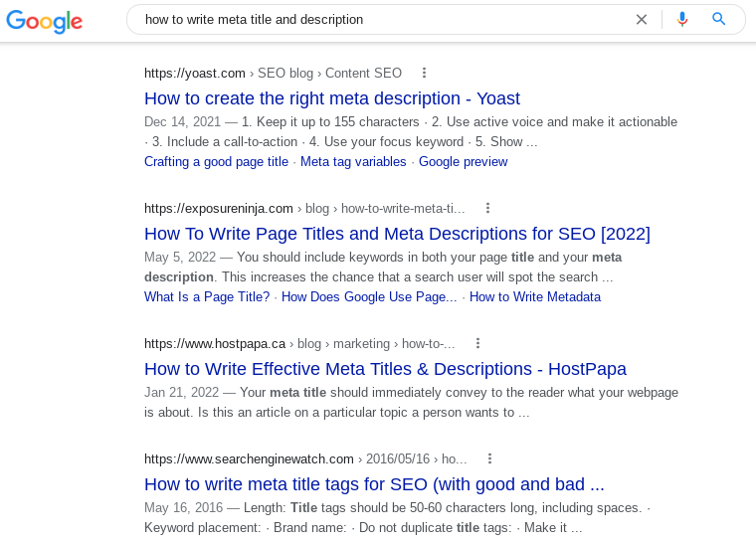Image resolution: width=756 pixels, height=544 pixels.
Task: Click the magnifying glass search button
Action: pos(719,19)
